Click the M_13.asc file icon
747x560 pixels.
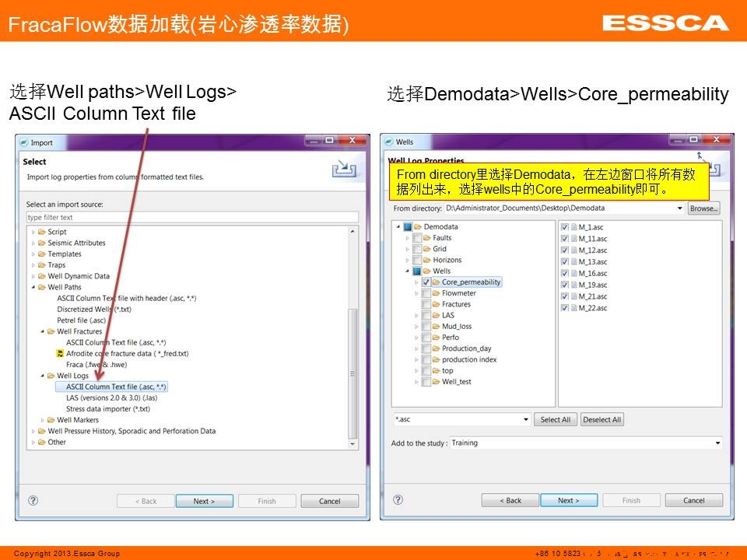(573, 262)
